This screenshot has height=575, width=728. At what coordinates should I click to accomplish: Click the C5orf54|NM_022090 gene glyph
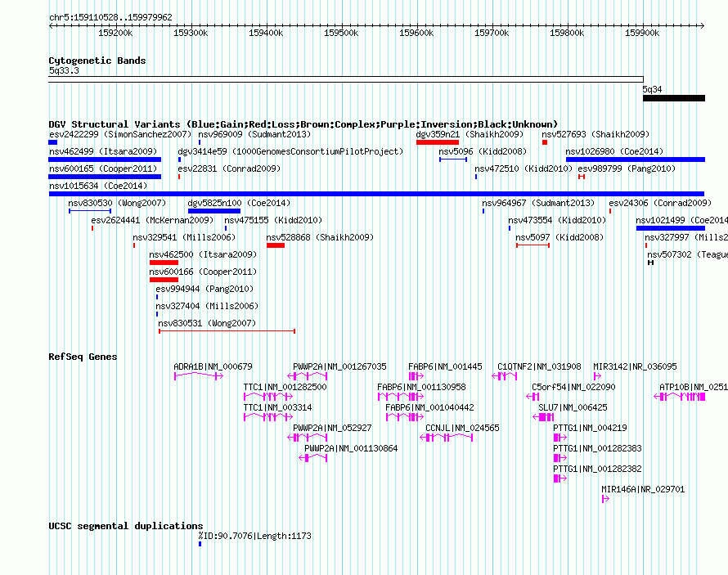coord(533,397)
